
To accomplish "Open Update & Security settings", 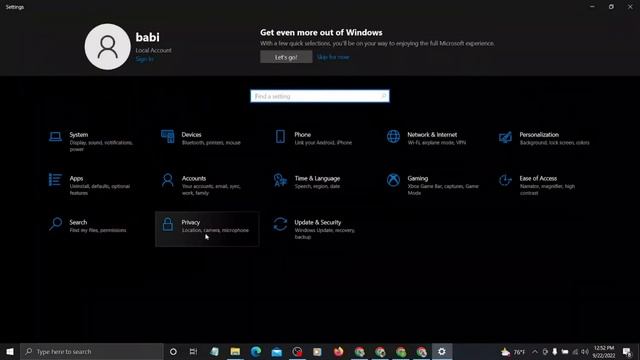I will tap(319, 229).
